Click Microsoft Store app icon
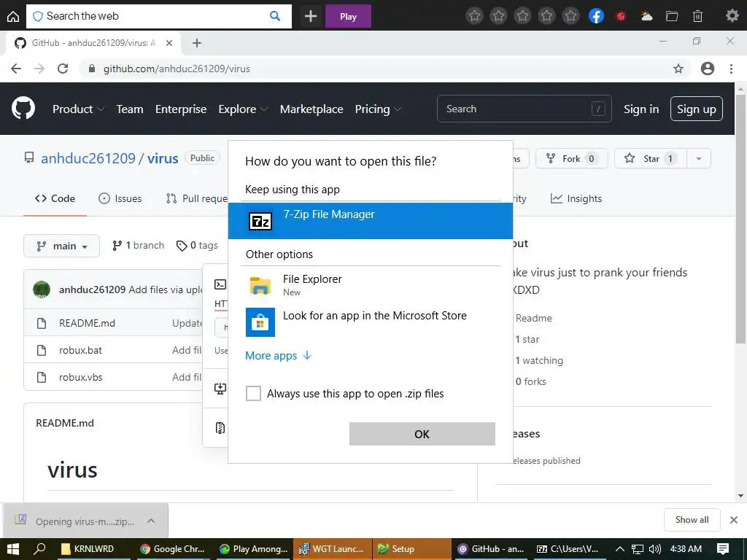This screenshot has width=747, height=560. tap(260, 322)
